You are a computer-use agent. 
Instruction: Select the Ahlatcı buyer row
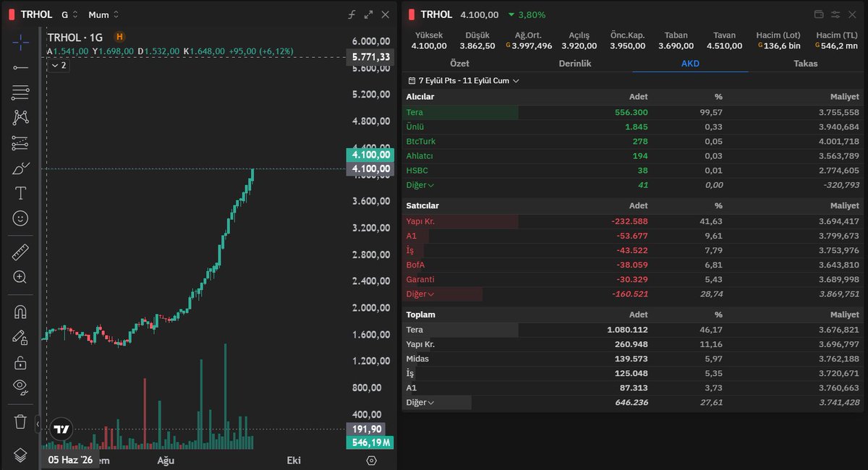click(633, 156)
